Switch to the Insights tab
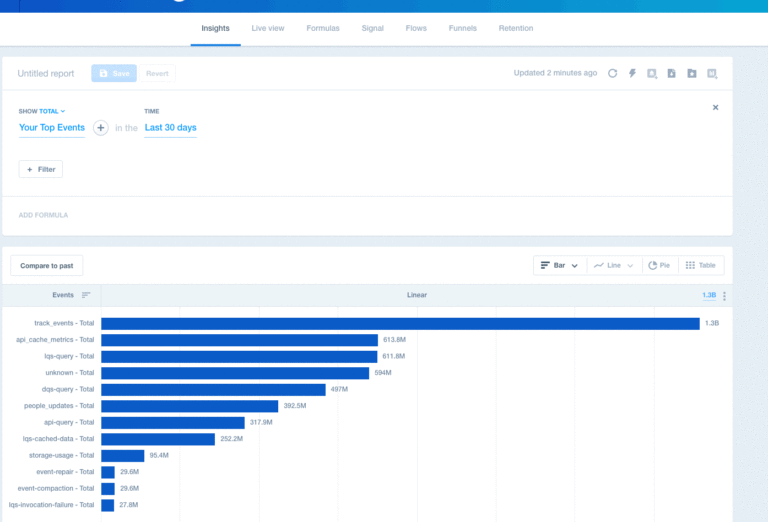 pyautogui.click(x=216, y=28)
